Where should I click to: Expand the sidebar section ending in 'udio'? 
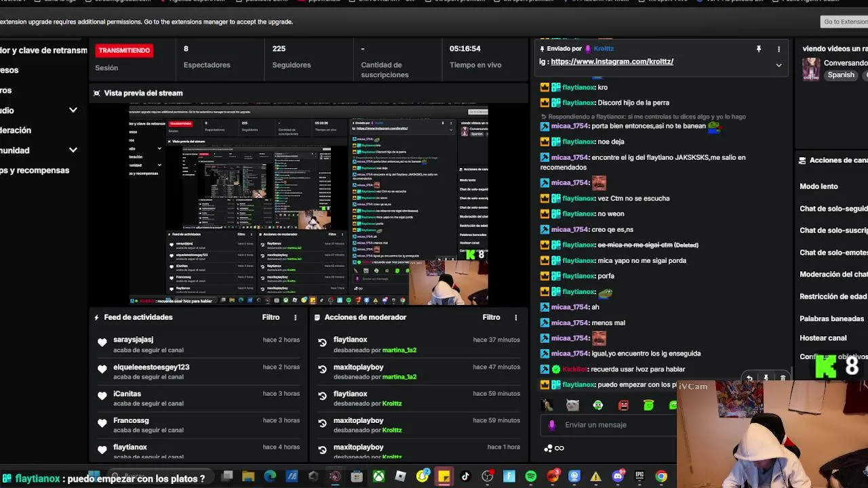(x=73, y=110)
